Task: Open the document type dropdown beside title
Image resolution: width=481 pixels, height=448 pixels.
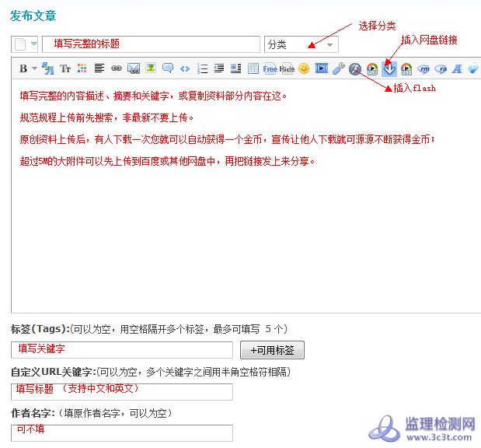Action: (24, 44)
